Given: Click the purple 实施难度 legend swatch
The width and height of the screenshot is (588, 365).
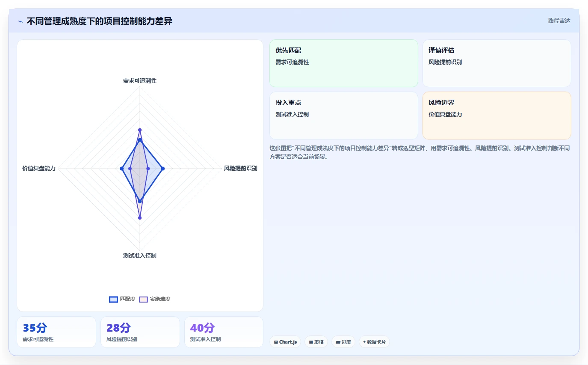Looking at the screenshot, I should click(143, 299).
